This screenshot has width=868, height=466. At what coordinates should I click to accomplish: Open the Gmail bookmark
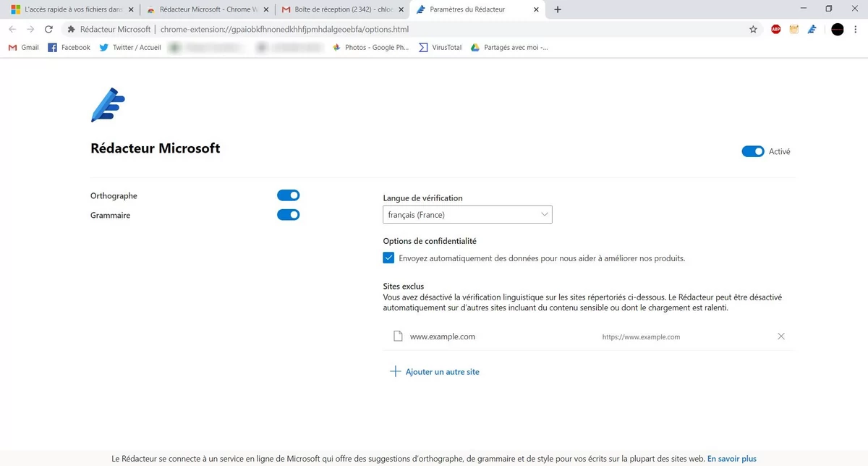click(24, 47)
